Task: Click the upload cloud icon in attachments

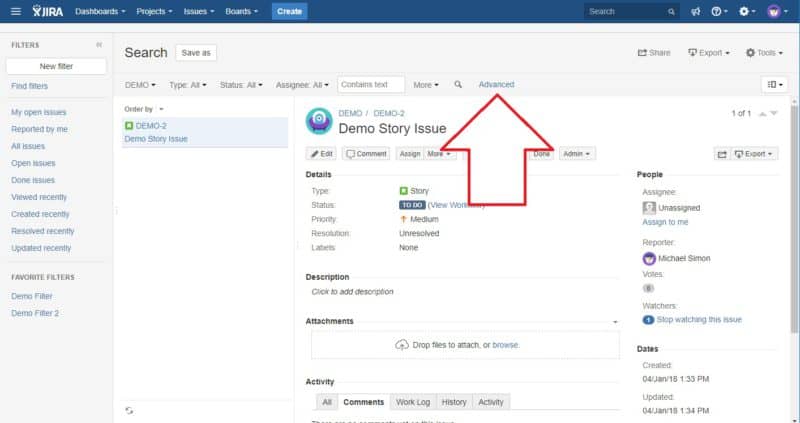Action: click(402, 345)
